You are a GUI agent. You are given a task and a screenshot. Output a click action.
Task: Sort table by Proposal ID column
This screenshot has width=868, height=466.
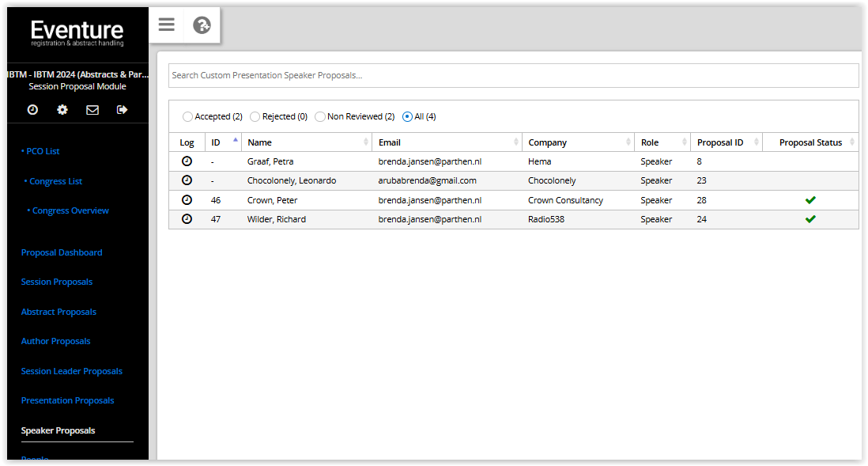(726, 142)
